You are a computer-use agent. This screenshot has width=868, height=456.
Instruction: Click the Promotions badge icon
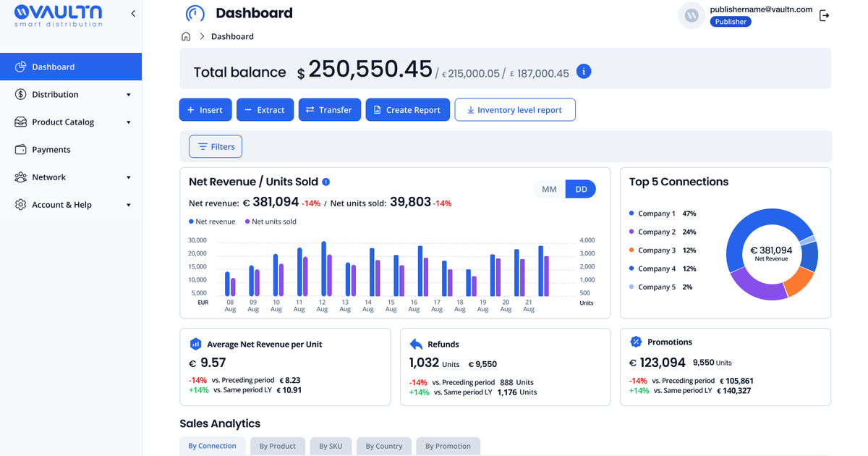tap(636, 342)
